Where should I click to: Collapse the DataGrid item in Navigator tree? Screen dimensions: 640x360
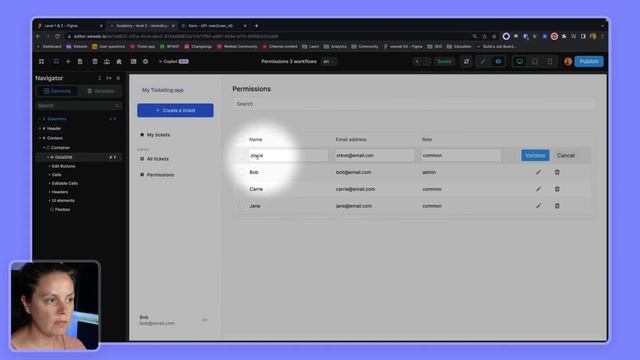(x=48, y=157)
